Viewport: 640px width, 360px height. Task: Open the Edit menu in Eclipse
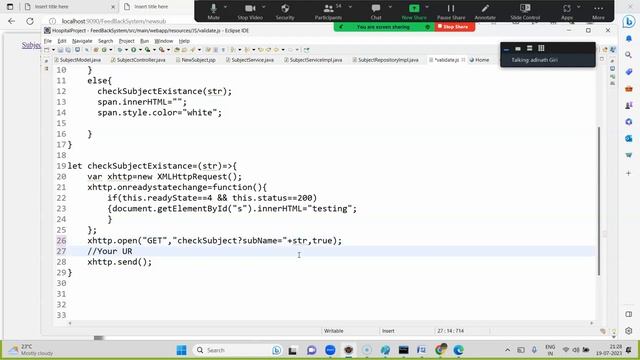coord(62,41)
